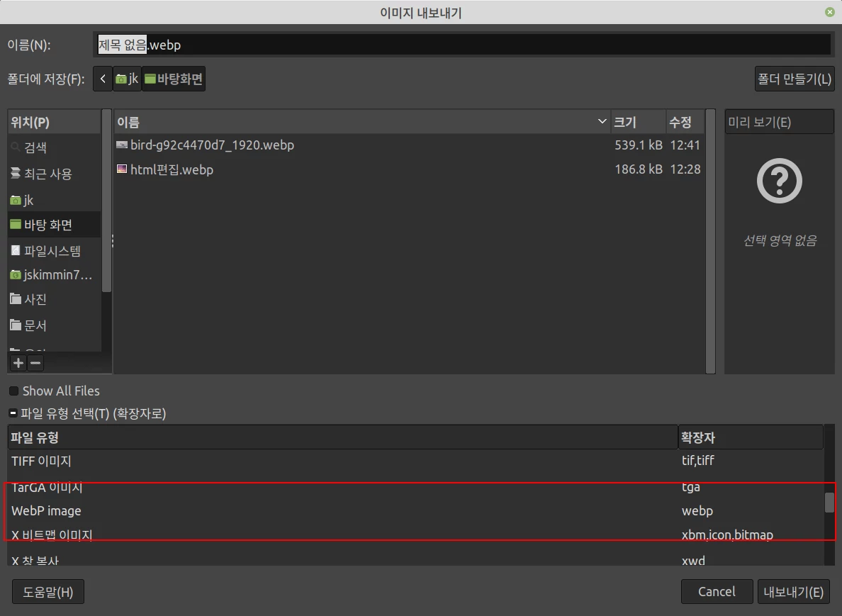Open the 사진 pictures folder in sidebar
This screenshot has height=616, width=842.
tap(33, 298)
